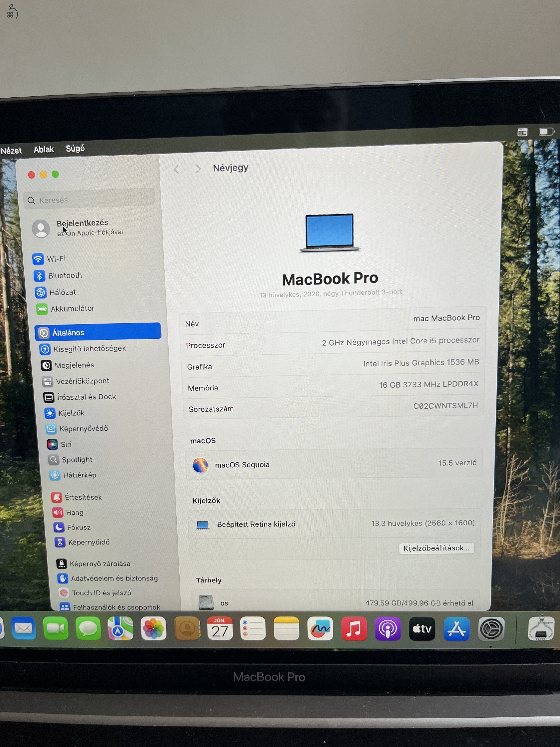Open the Nézet menu
This screenshot has width=560, height=747.
click(11, 150)
